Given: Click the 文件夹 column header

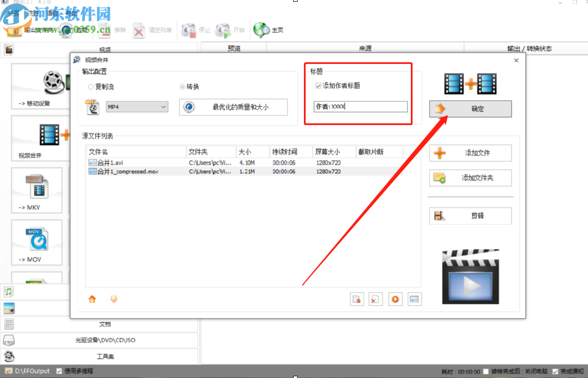Looking at the screenshot, I should tap(211, 152).
